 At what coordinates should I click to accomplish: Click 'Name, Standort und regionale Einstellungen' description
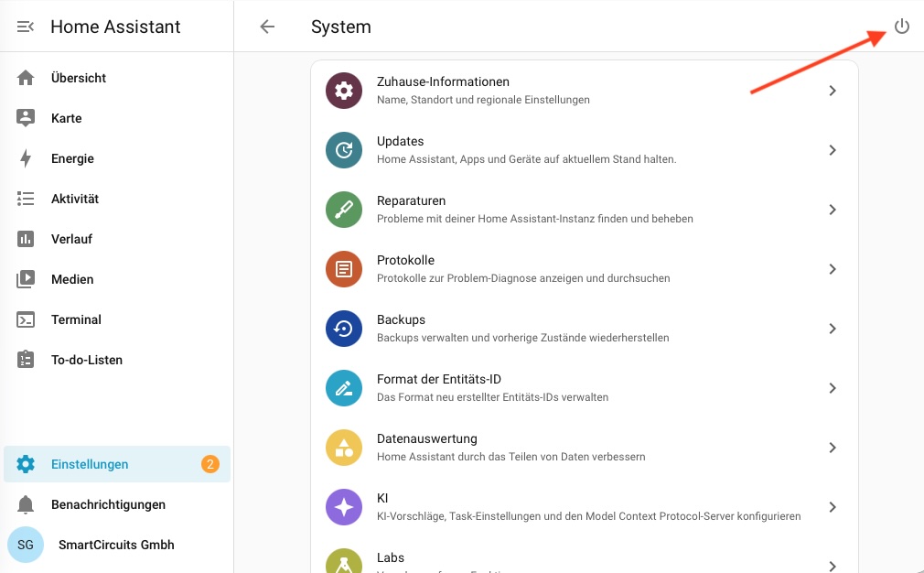[x=483, y=100]
